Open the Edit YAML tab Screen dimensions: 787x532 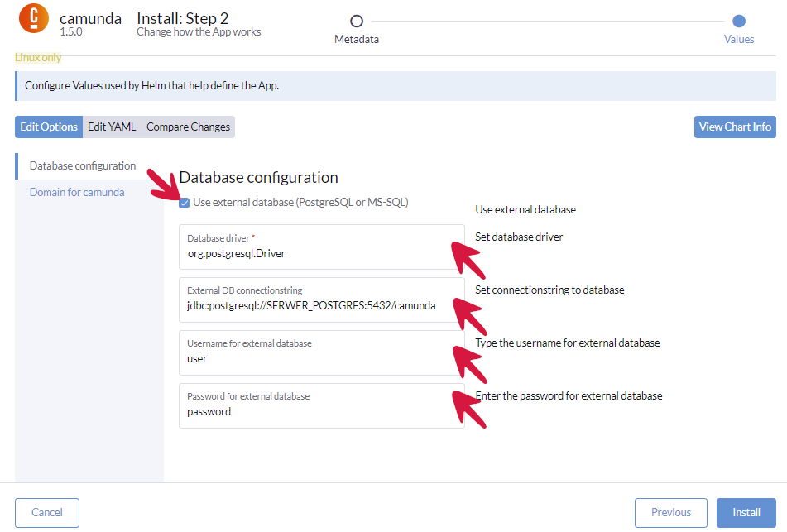coord(112,127)
